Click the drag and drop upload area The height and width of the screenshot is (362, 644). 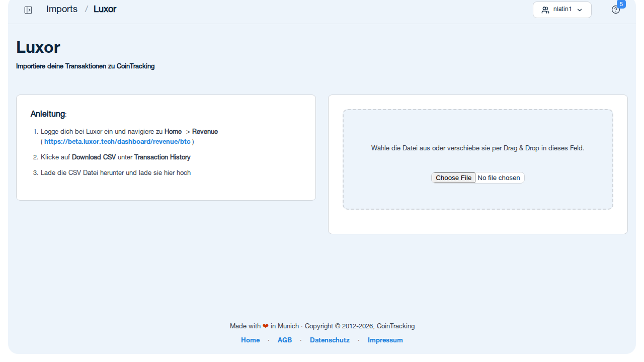point(478,159)
